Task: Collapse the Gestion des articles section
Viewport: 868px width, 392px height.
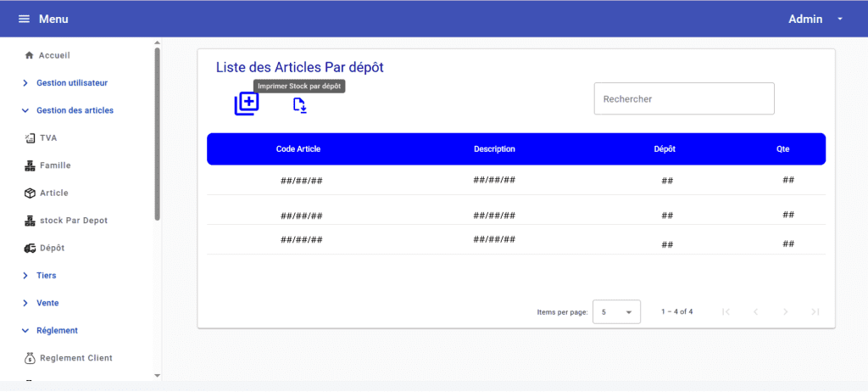Action: (25, 110)
